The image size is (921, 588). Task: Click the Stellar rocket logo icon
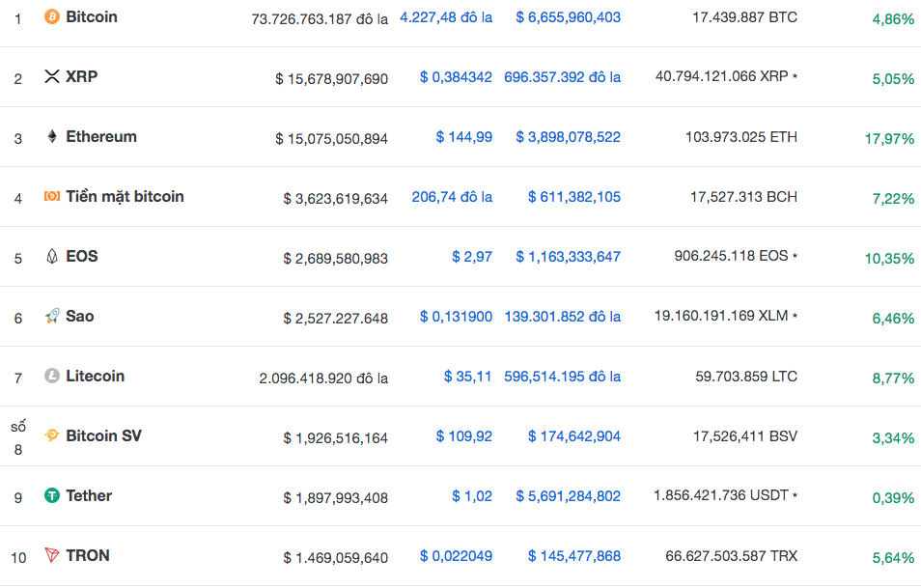click(52, 316)
